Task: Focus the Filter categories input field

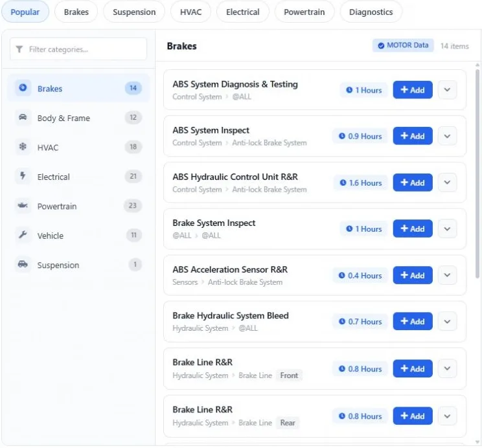Action: [78, 49]
